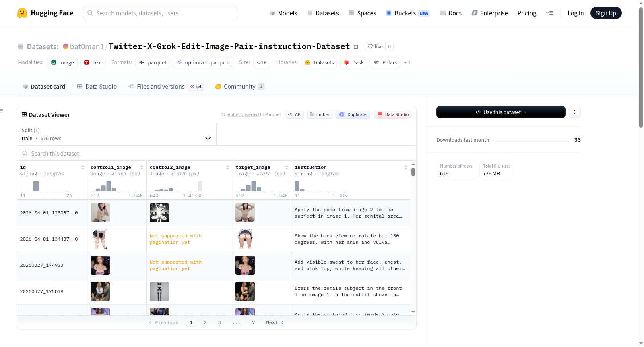The width and height of the screenshot is (644, 347).
Task: Open Datasets from the top navigation
Action: click(x=323, y=13)
